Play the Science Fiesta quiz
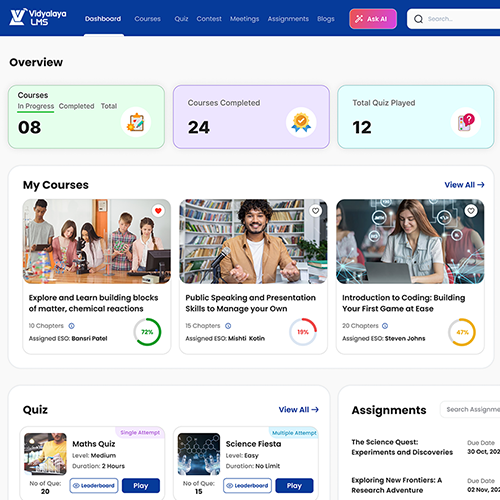 pyautogui.click(x=294, y=486)
